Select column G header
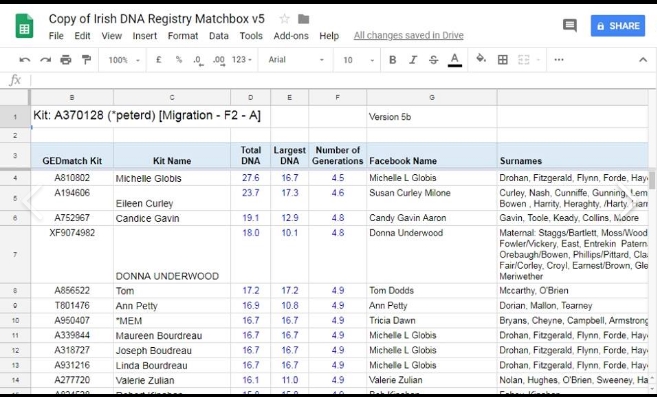Screen dimensions: 657x397 (432, 97)
